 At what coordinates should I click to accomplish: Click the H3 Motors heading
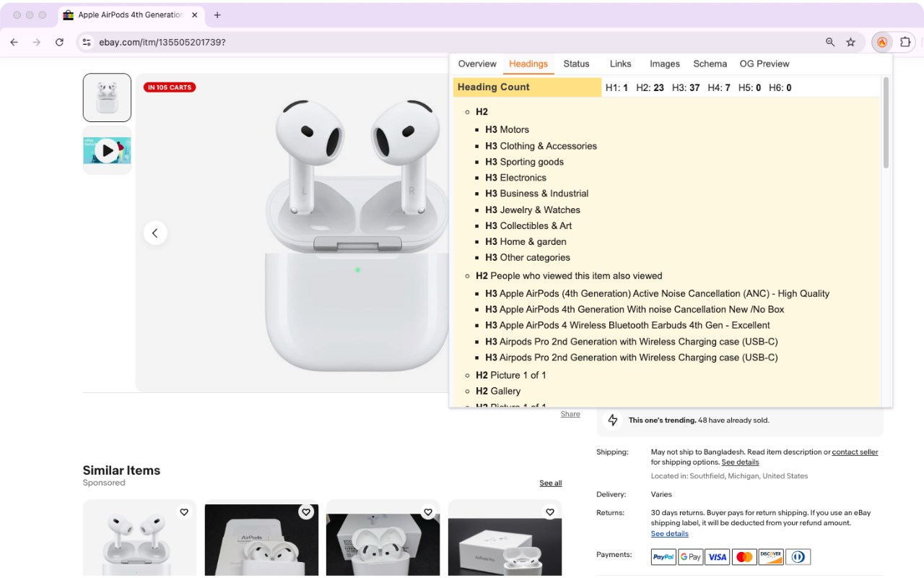[507, 129]
